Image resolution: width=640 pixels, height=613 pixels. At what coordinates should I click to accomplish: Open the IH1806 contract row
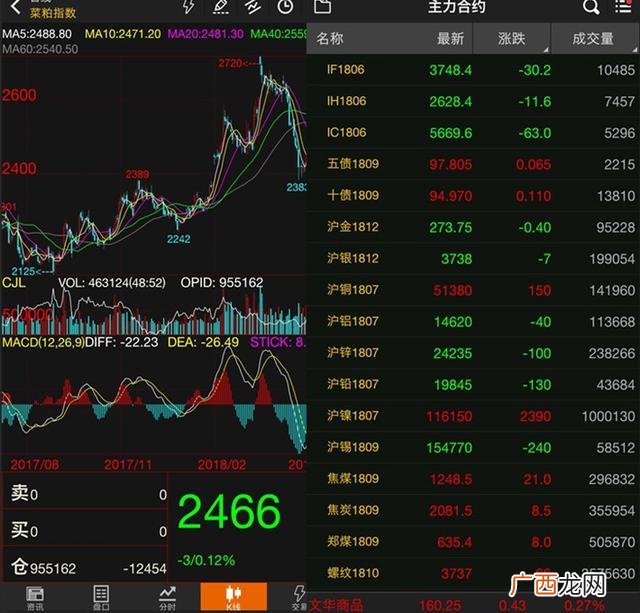[473, 101]
